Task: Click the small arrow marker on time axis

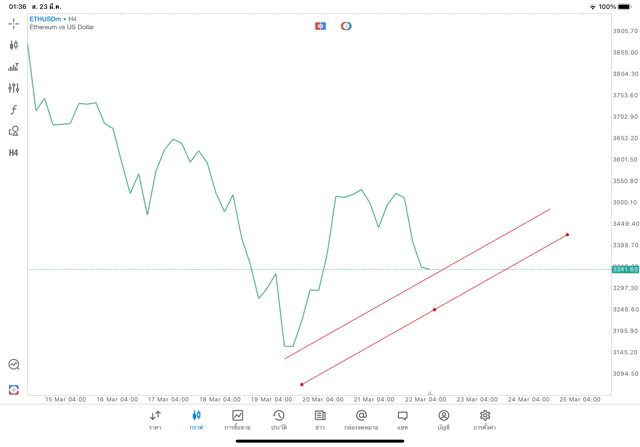Action: click(430, 393)
